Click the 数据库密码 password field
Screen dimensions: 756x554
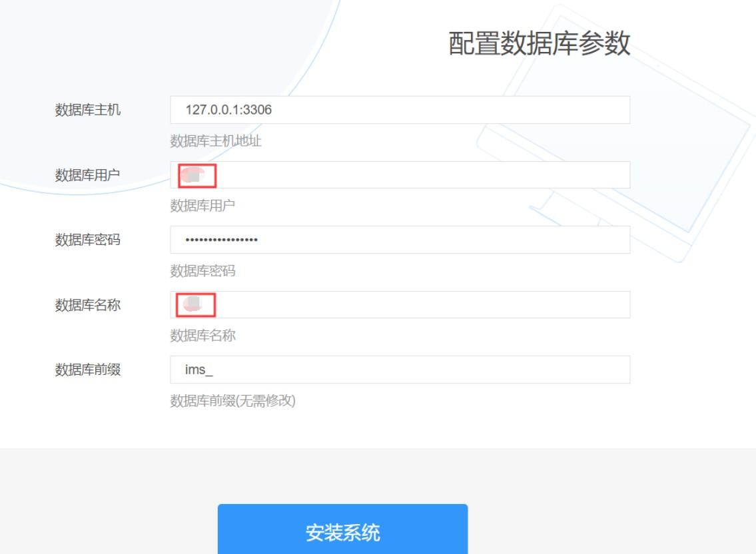point(400,240)
